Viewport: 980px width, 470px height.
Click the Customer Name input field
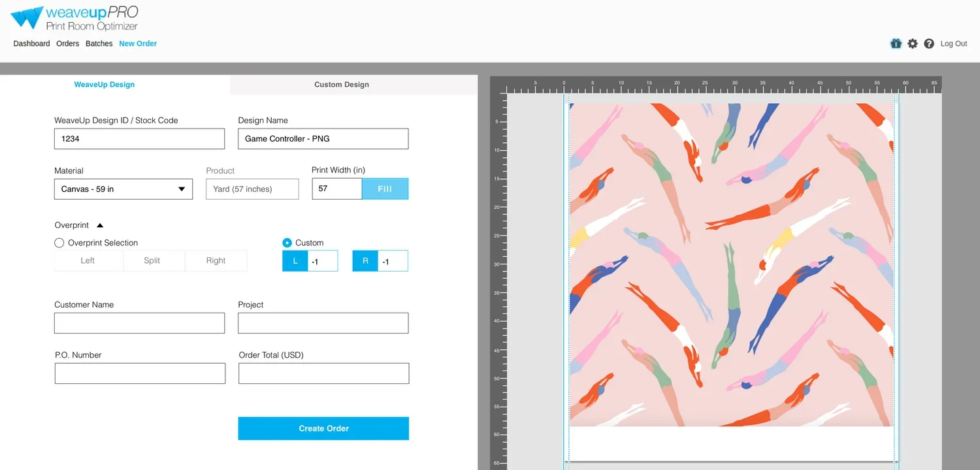coord(139,322)
